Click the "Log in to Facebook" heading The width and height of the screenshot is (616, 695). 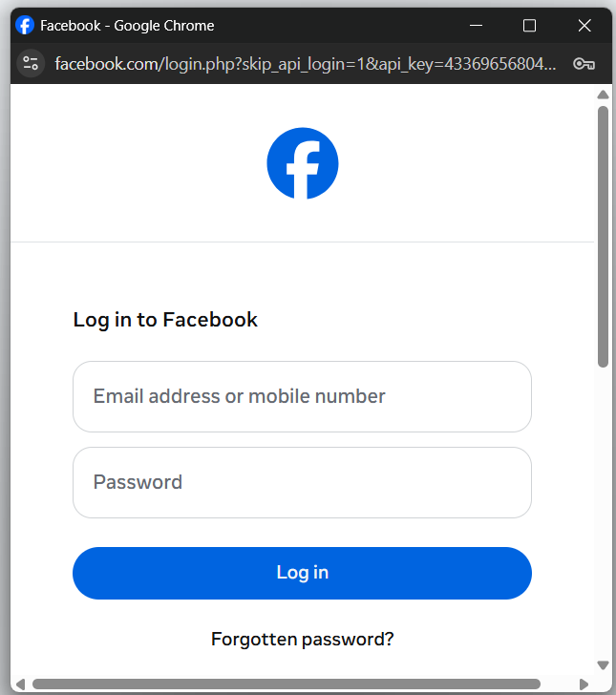pos(165,319)
